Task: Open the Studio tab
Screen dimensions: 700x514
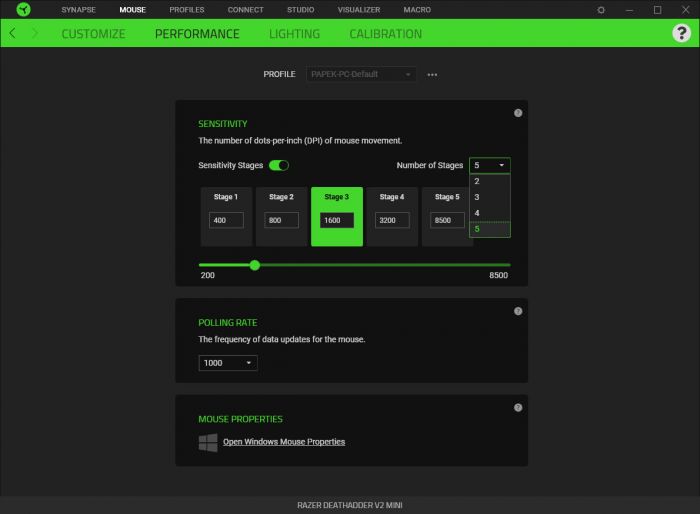Action: (300, 9)
